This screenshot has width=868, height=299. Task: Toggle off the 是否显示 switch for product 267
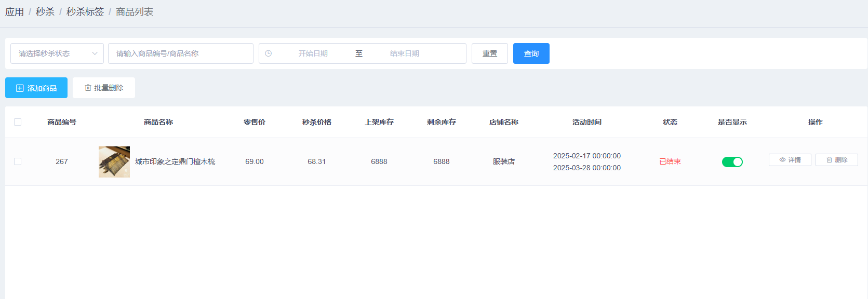(732, 162)
